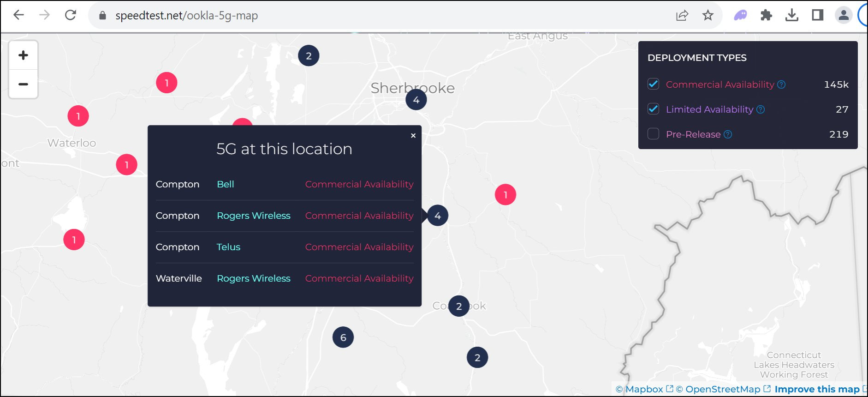Click the 219 Pre-Release count

tap(839, 134)
